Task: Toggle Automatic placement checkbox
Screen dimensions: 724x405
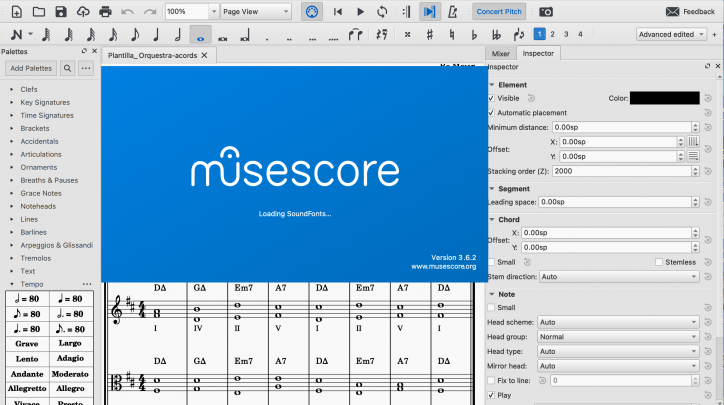Action: 491,113
